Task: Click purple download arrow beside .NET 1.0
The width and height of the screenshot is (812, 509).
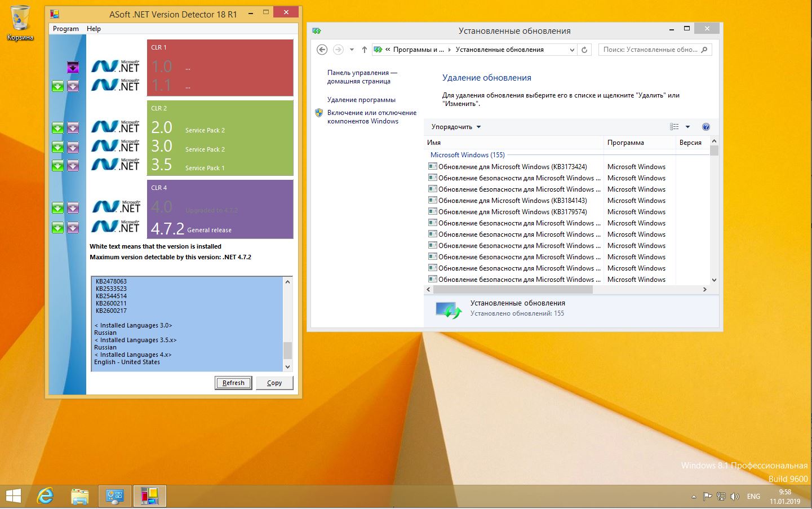Action: (73, 68)
